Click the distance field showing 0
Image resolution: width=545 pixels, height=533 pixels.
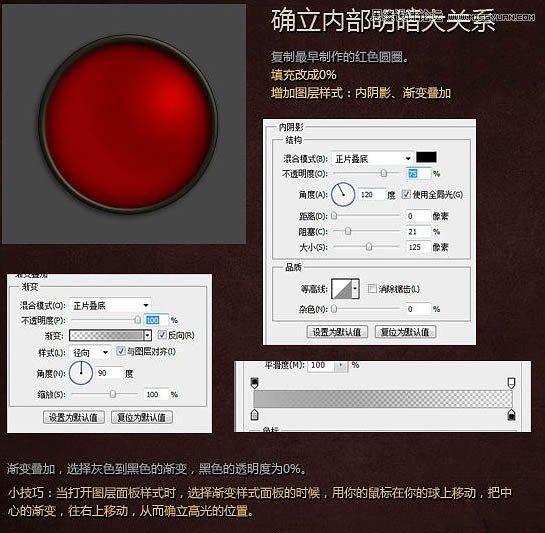(x=418, y=216)
